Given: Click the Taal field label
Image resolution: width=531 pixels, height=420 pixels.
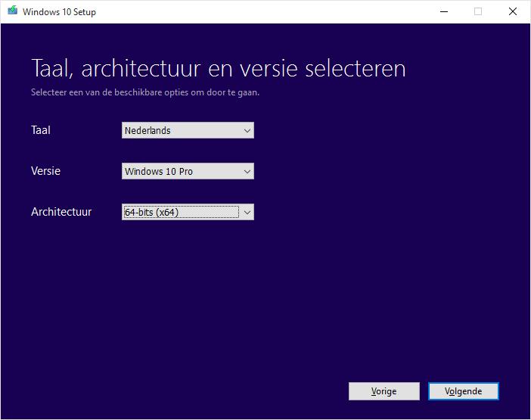Looking at the screenshot, I should [x=41, y=130].
